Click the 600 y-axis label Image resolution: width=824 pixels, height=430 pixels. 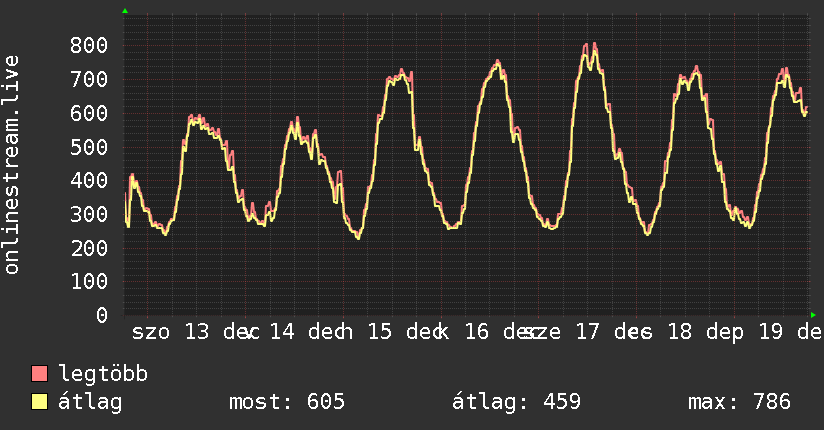(x=89, y=113)
